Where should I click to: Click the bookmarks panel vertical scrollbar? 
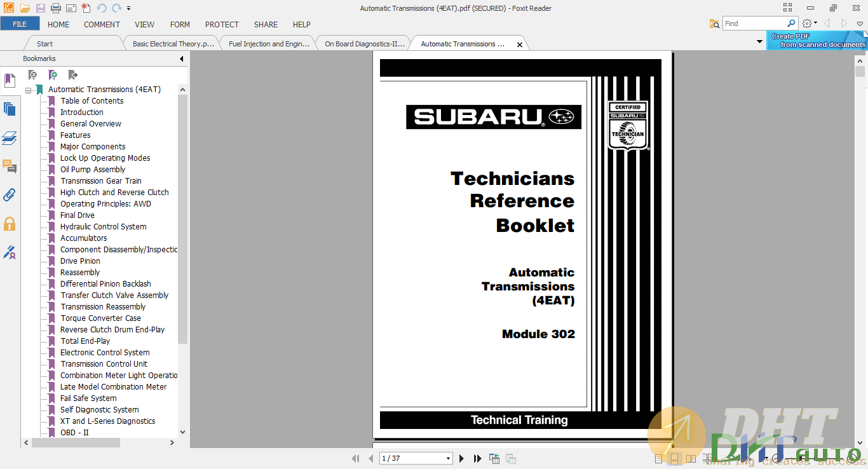coord(183,219)
